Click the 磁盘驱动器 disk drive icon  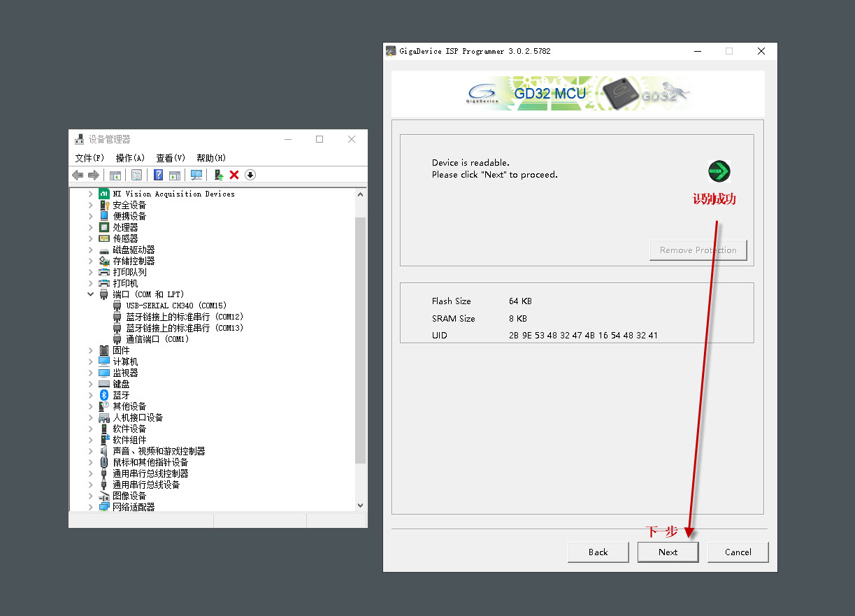pos(104,250)
